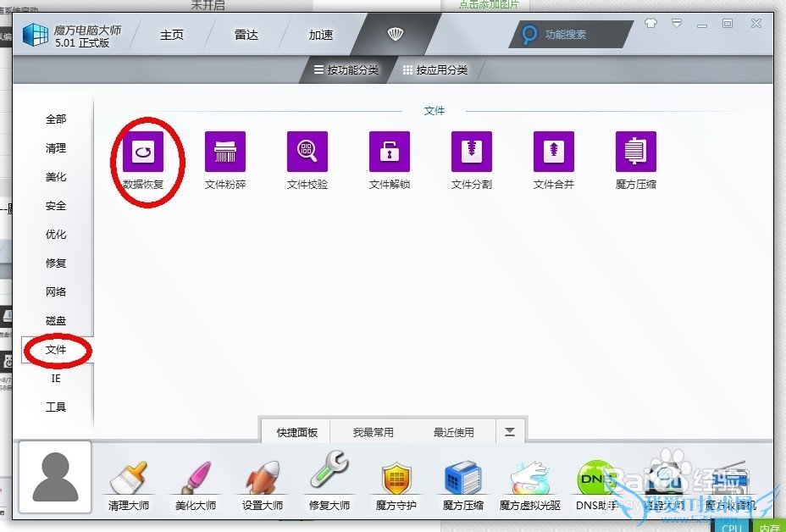Screen dimensions: 786x532
Task: Go to the 主页 tab
Action: pyautogui.click(x=172, y=35)
